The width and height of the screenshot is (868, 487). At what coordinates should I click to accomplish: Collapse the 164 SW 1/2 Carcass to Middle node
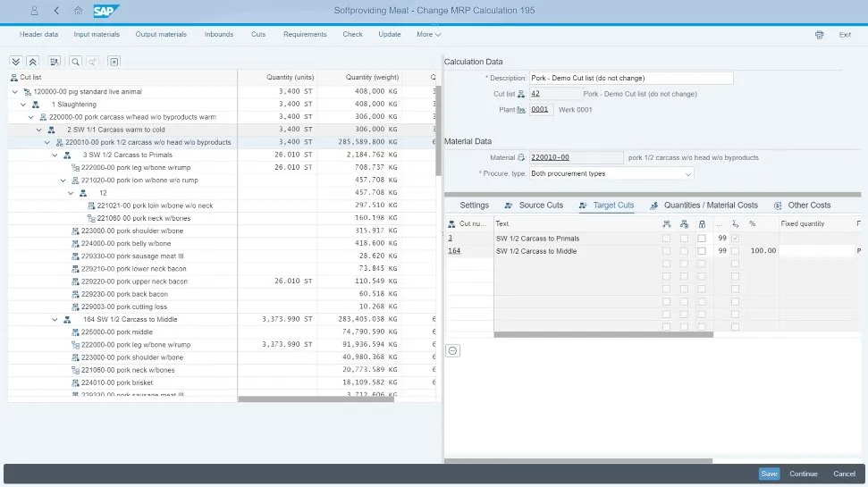point(54,319)
